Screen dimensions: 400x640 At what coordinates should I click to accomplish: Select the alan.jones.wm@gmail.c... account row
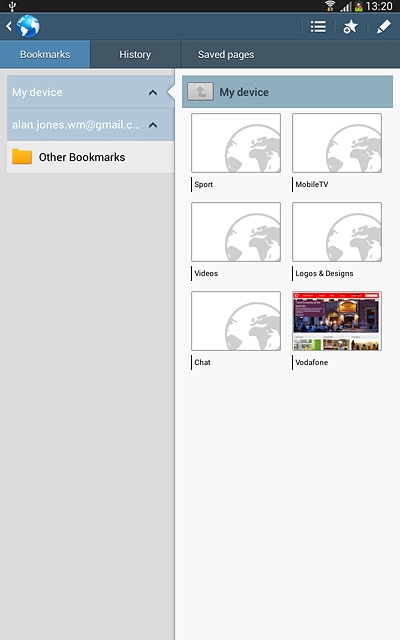click(x=91, y=125)
